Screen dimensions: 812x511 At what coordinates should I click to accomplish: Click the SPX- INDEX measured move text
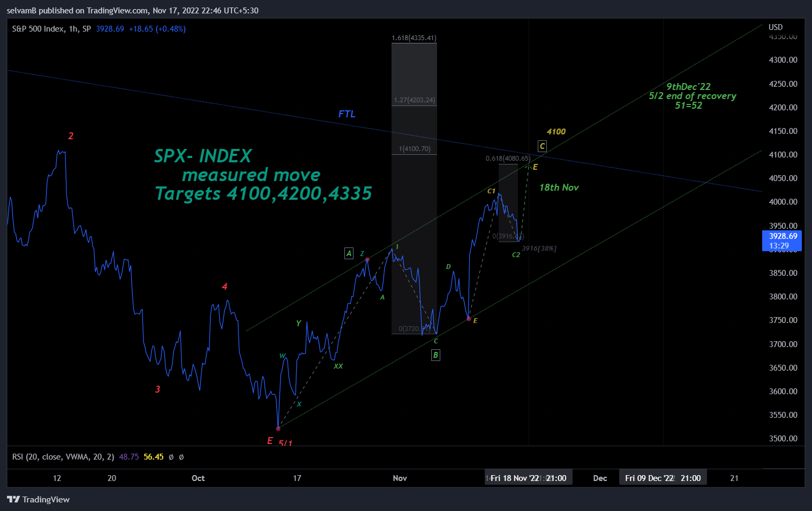click(x=263, y=175)
